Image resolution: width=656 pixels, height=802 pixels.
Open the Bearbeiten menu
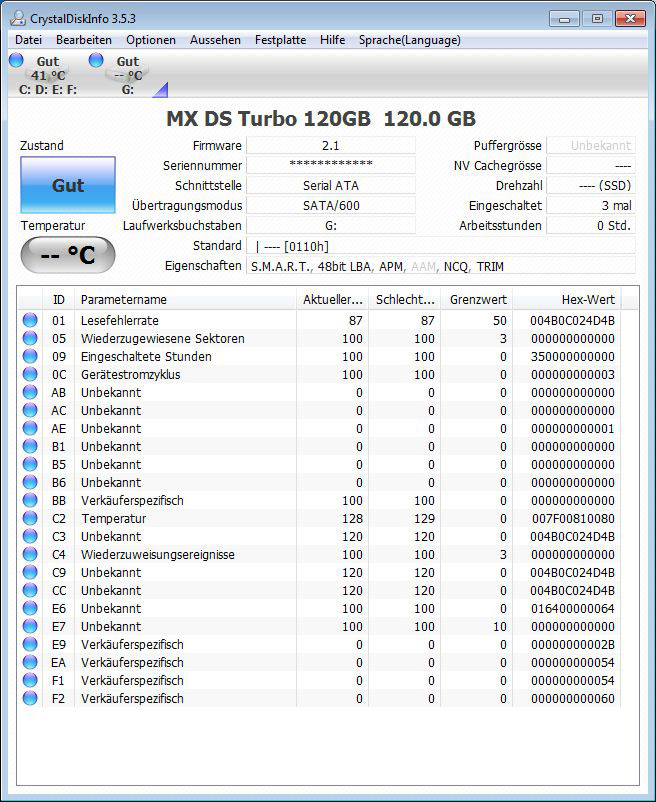pyautogui.click(x=84, y=40)
